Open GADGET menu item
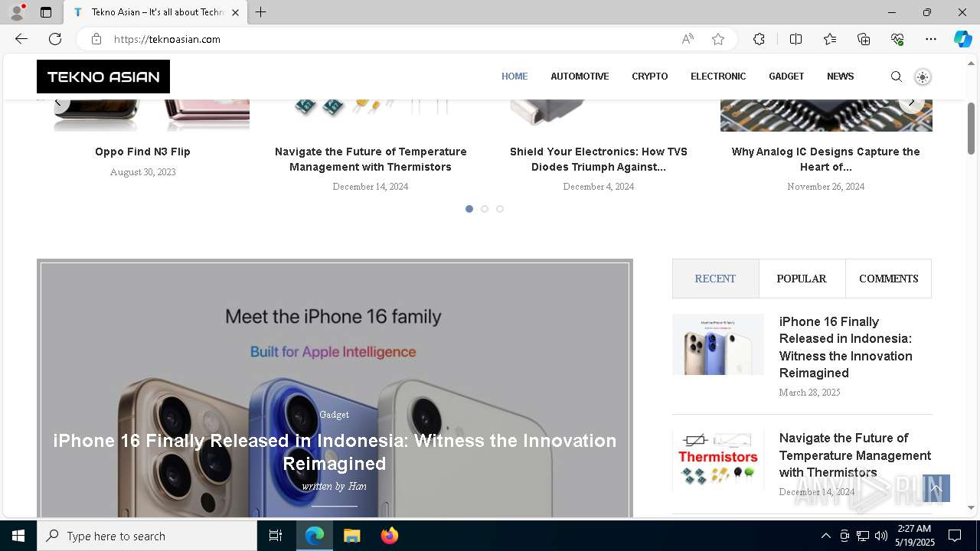The image size is (980, 551). tap(786, 77)
